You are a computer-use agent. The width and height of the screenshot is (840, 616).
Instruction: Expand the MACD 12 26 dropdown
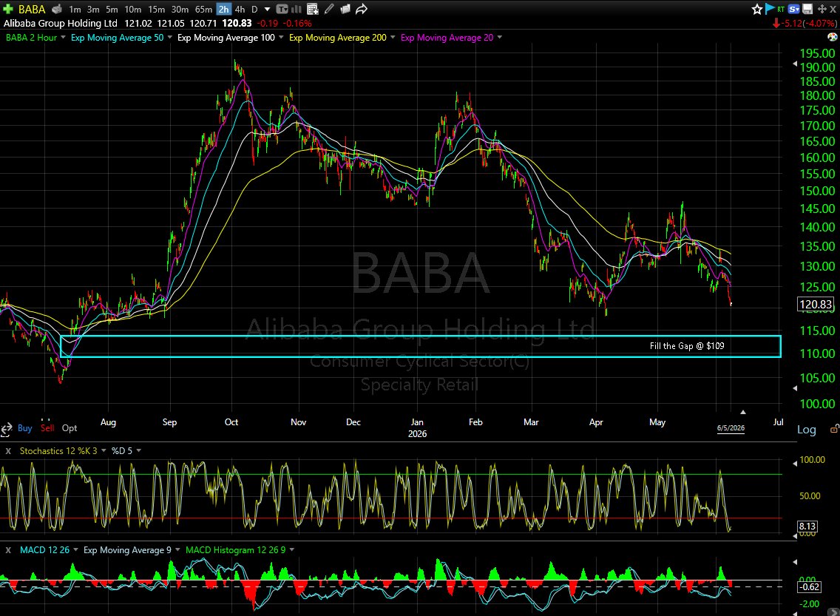click(75, 549)
